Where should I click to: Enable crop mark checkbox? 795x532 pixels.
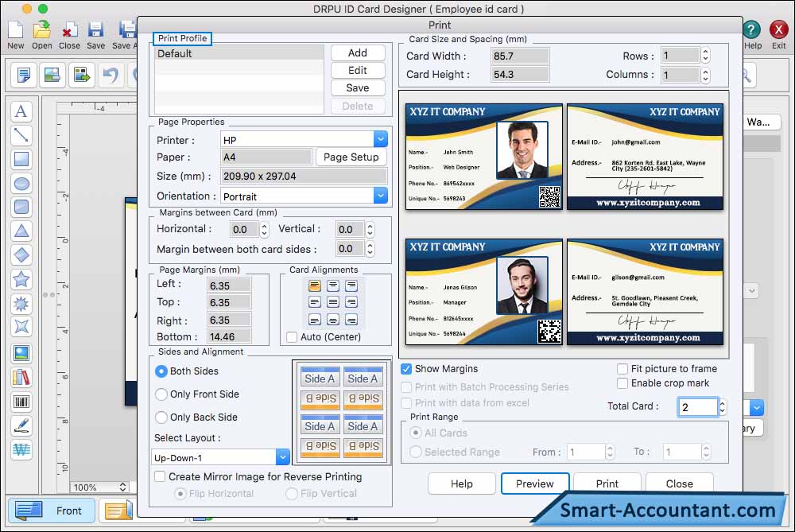click(x=622, y=383)
